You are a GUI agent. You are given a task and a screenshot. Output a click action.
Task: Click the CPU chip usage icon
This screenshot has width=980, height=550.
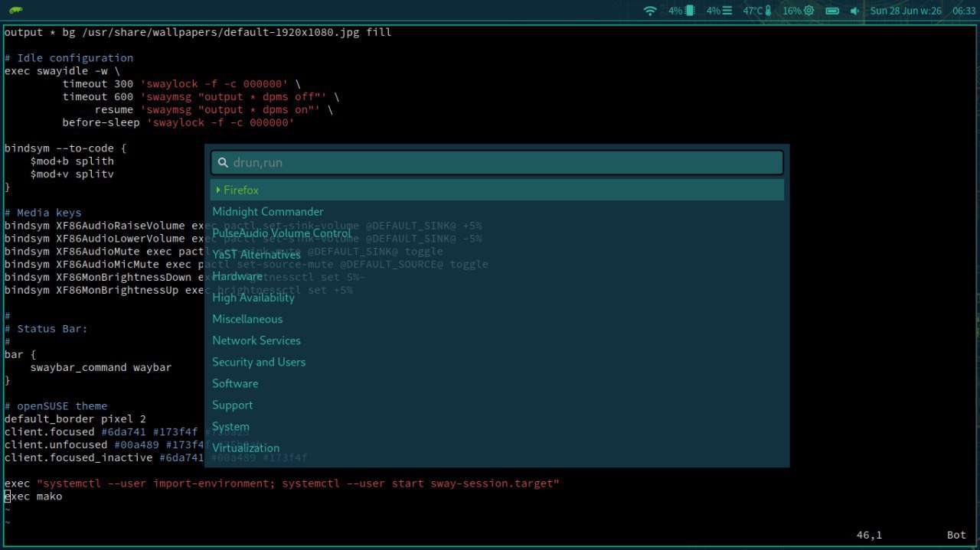690,11
